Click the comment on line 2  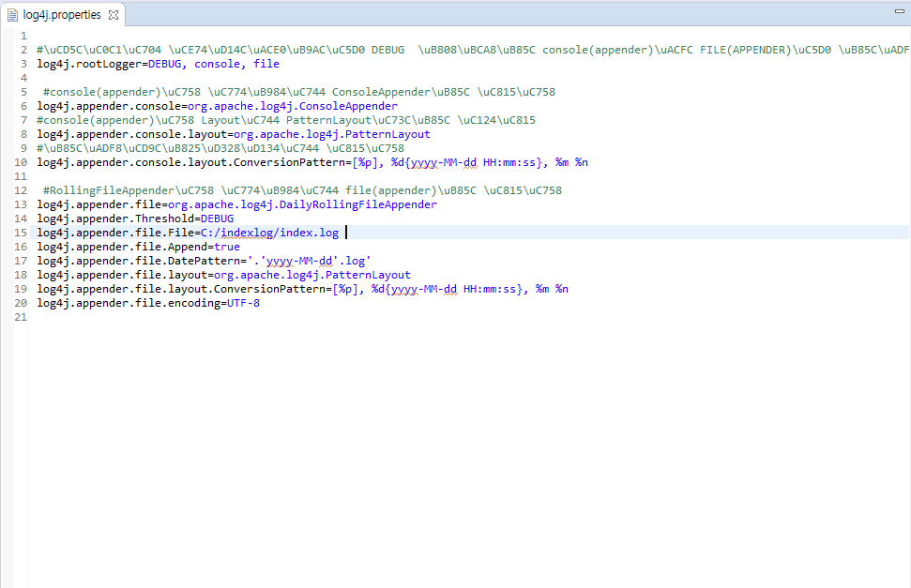(x=473, y=50)
